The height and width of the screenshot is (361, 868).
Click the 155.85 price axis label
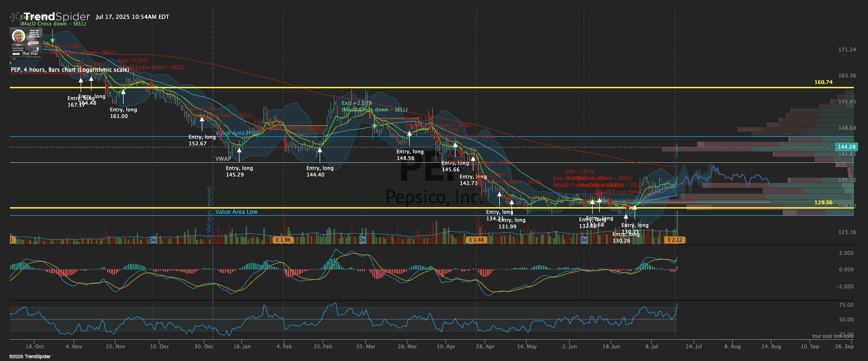point(847,101)
